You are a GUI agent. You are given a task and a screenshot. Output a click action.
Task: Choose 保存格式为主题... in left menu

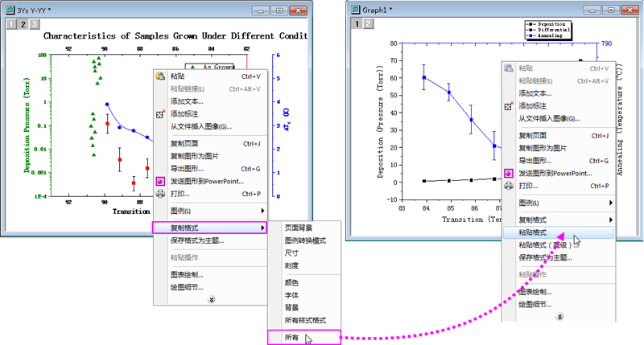pyautogui.click(x=197, y=240)
